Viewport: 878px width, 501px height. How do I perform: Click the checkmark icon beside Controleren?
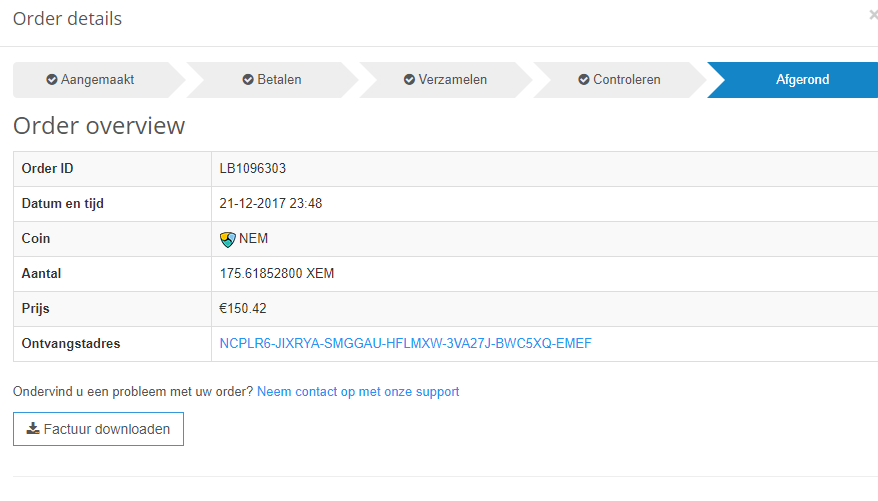point(583,80)
